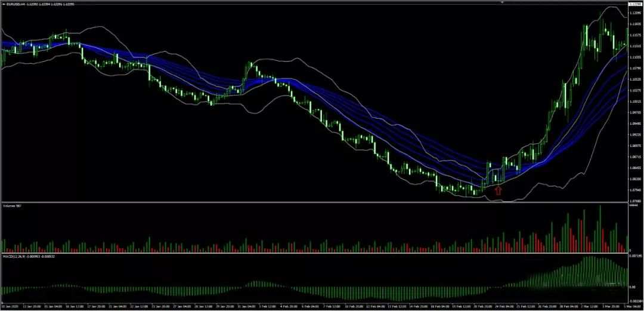The width and height of the screenshot is (644, 311).
Task: Click the small triangle before EURUSD,H4 title
Action: (4, 4)
